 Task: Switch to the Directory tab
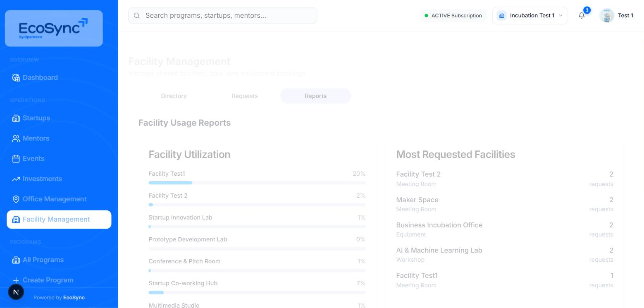pos(174,96)
